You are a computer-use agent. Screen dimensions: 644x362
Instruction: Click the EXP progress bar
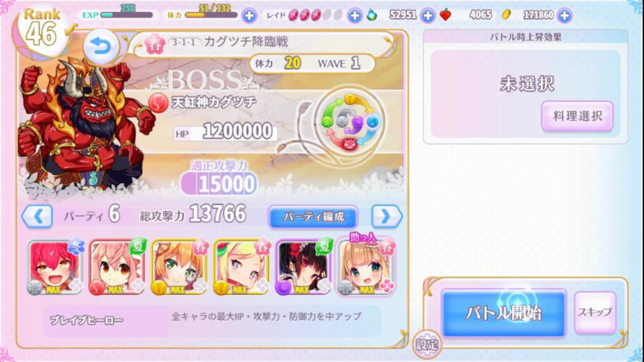127,15
